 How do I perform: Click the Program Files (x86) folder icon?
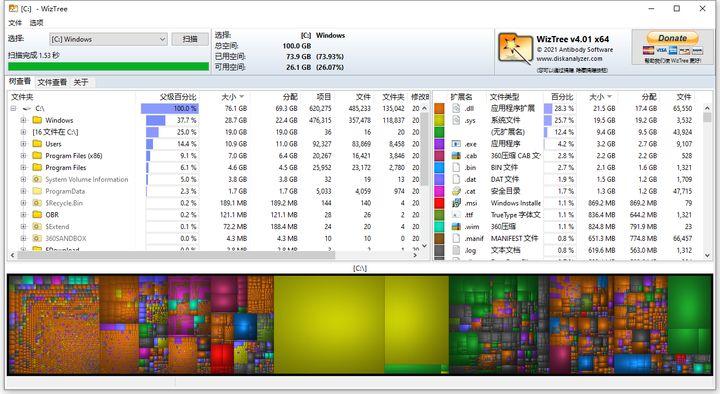click(37, 156)
